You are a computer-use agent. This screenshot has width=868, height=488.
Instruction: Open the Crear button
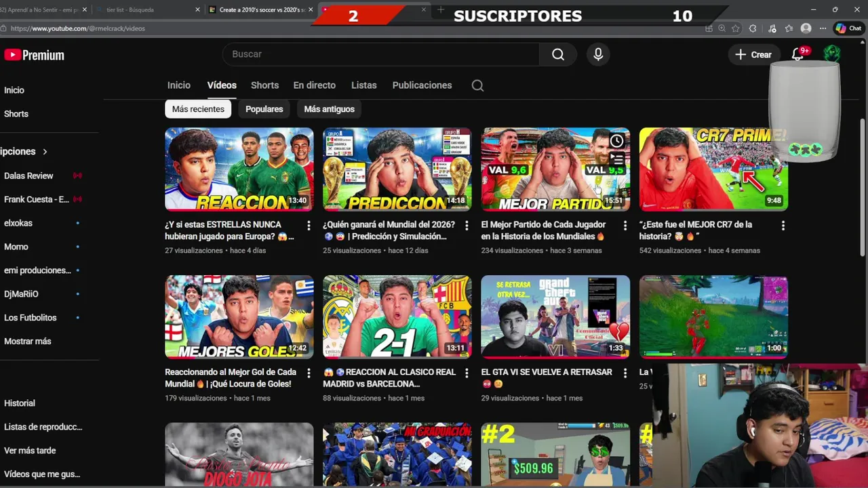point(753,55)
